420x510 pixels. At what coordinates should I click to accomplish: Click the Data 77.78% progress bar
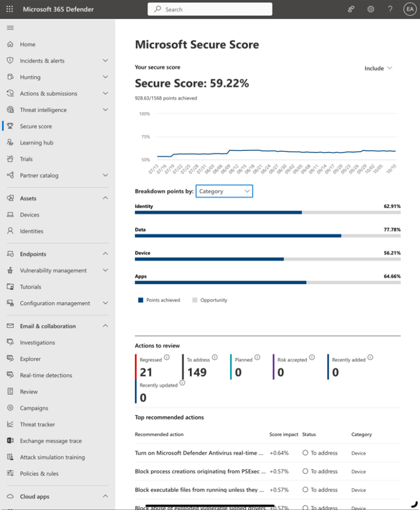click(x=268, y=236)
